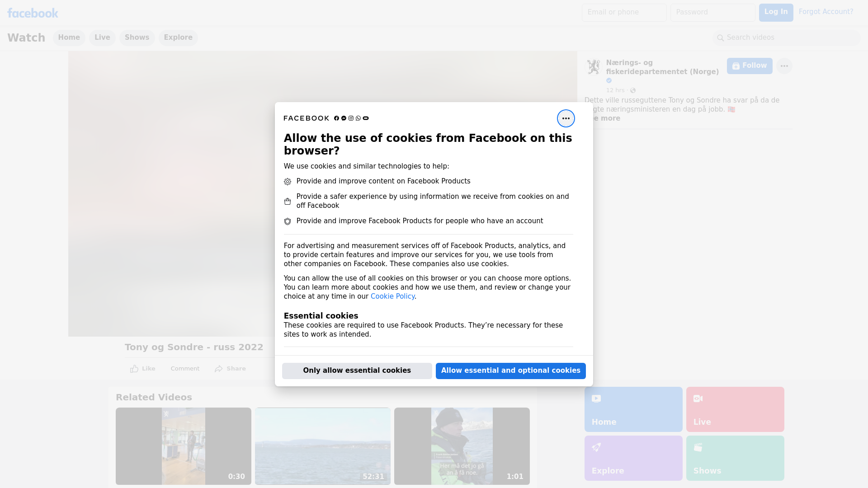Click the facebook logo
The height and width of the screenshot is (488, 868).
point(33,13)
